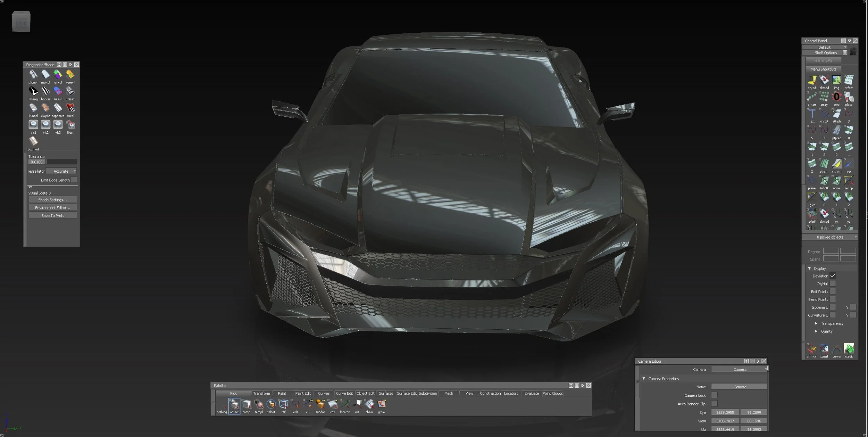Click the Environment Editor button
Viewport: 868px width, 437px height.
[x=53, y=208]
